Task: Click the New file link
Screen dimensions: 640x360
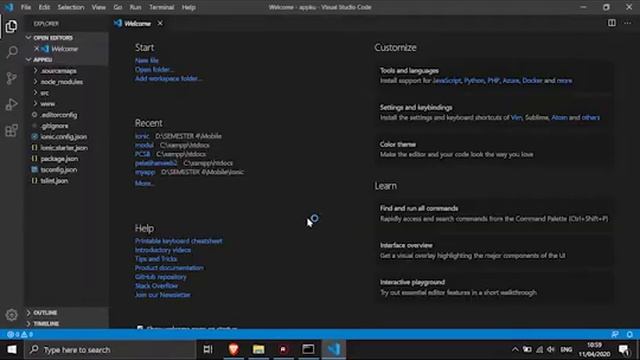Action: click(x=147, y=60)
